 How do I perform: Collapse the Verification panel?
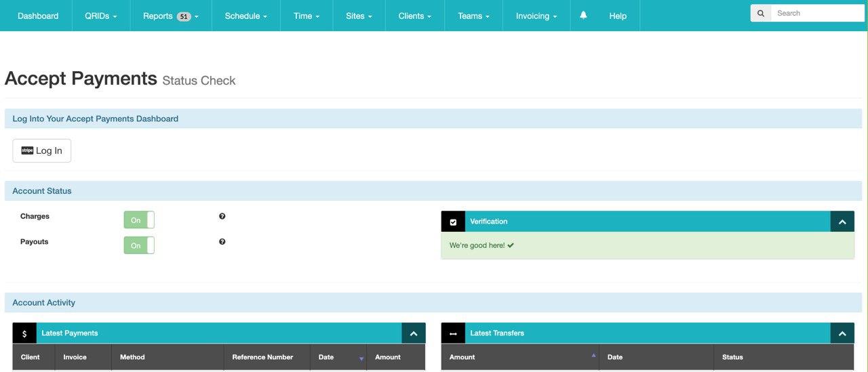842,222
